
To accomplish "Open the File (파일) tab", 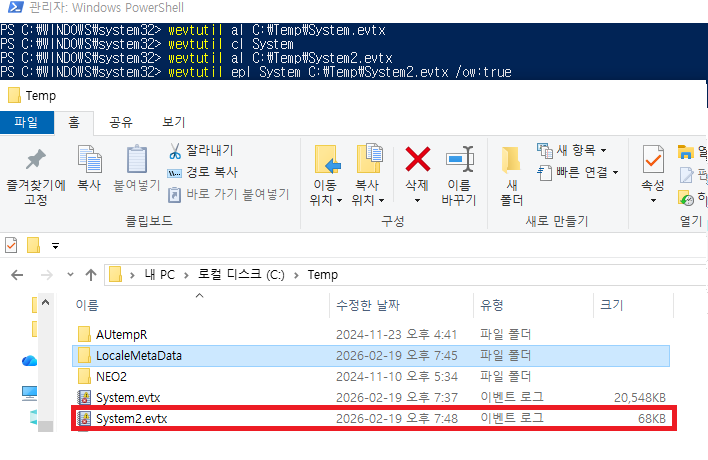I will click(27, 122).
